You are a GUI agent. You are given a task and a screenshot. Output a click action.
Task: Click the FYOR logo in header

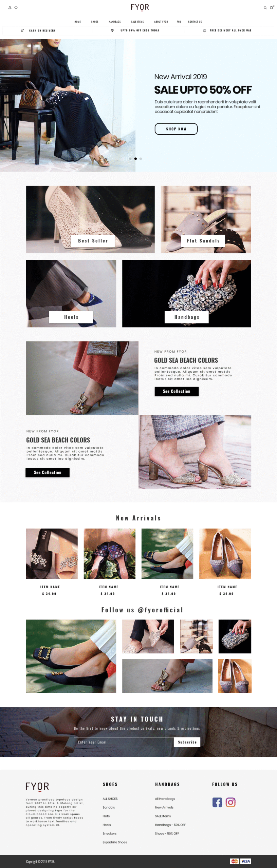(x=140, y=7)
